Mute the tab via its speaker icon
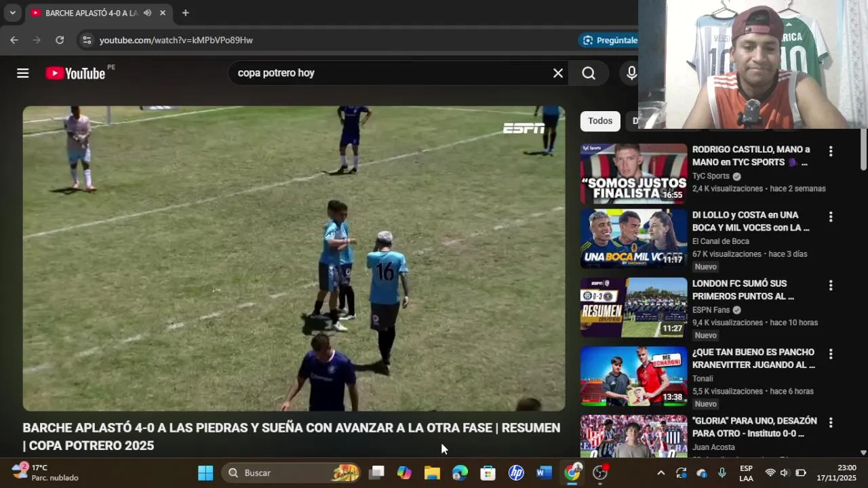 click(147, 13)
